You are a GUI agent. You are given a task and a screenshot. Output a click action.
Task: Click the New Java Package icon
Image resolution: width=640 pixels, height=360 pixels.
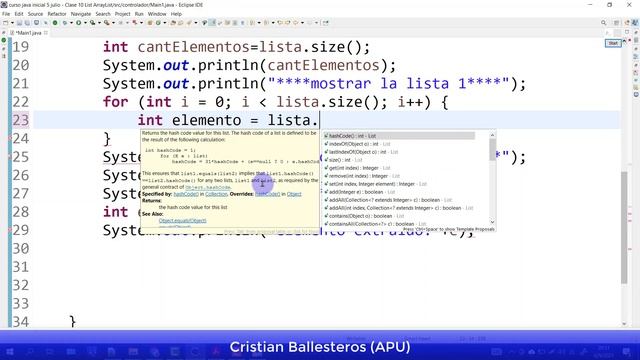pyautogui.click(x=150, y=23)
